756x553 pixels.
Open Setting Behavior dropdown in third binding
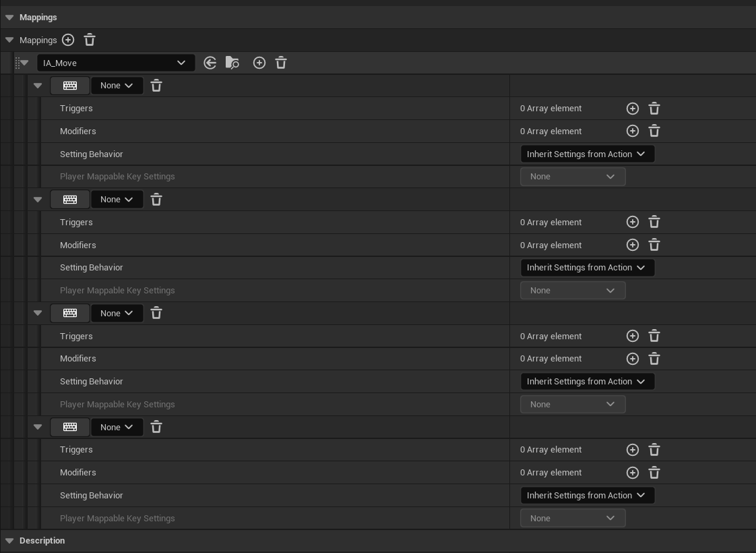point(587,382)
